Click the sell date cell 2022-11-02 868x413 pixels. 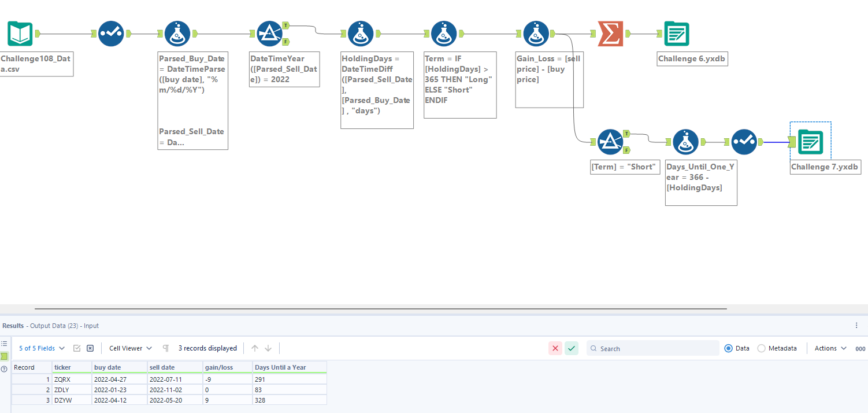pyautogui.click(x=175, y=390)
